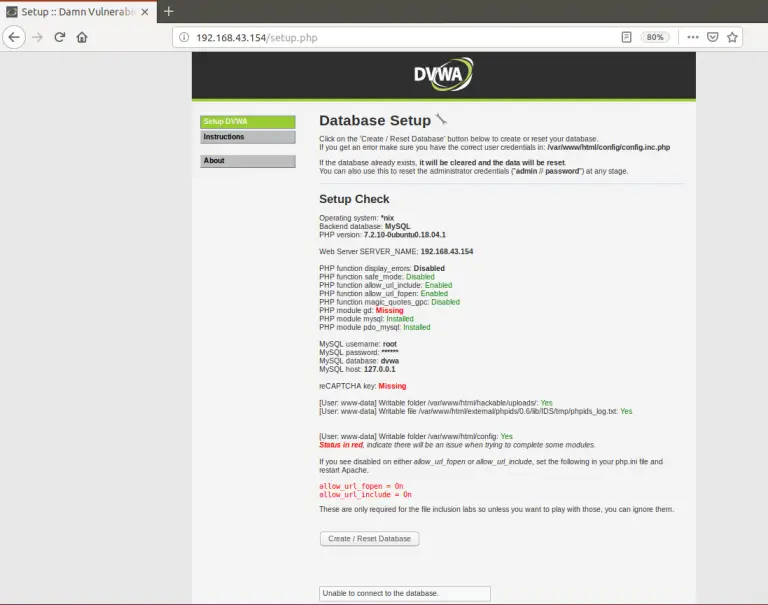The image size is (768, 605).
Task: Click the forward navigation arrow
Action: [x=38, y=37]
